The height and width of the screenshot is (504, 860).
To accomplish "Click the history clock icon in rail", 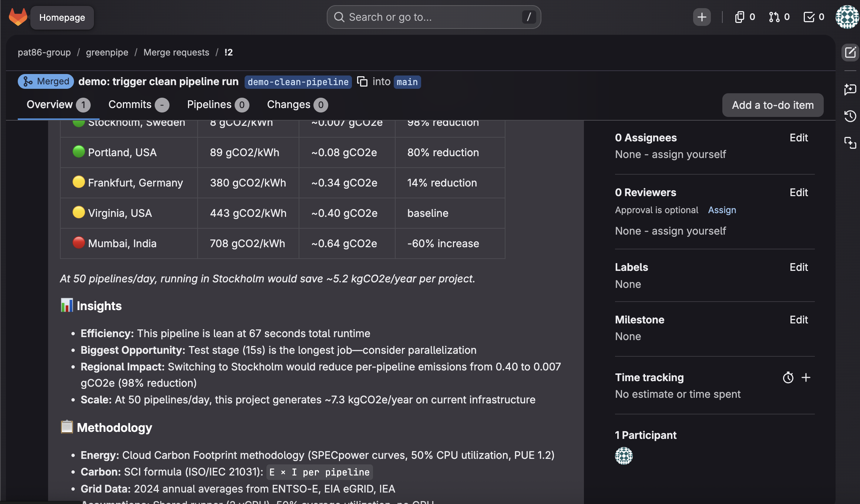I will 850,116.
